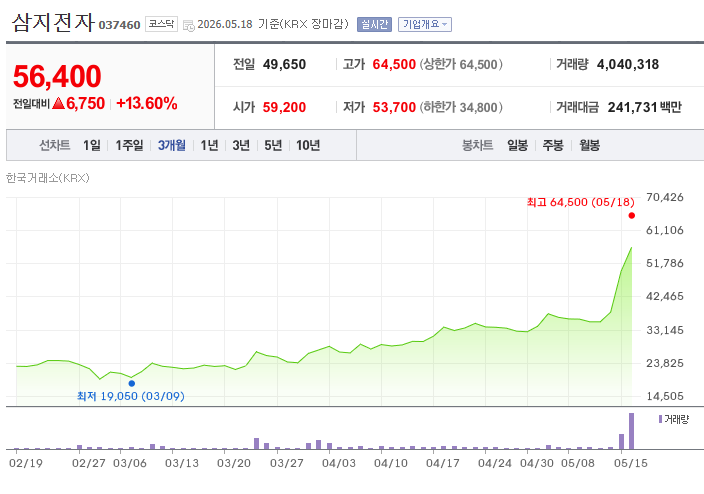Select the 3년 line chart tab
The image size is (704, 494).
[x=241, y=145]
